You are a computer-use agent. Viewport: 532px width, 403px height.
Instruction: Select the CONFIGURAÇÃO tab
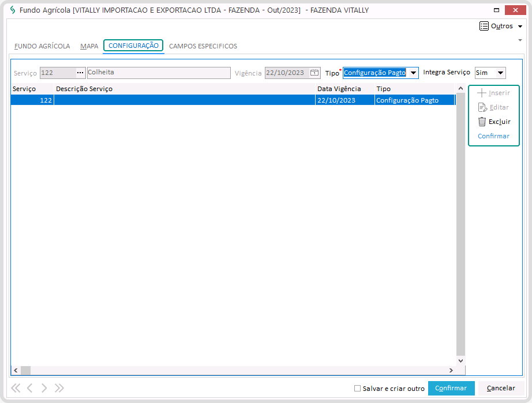coord(133,46)
